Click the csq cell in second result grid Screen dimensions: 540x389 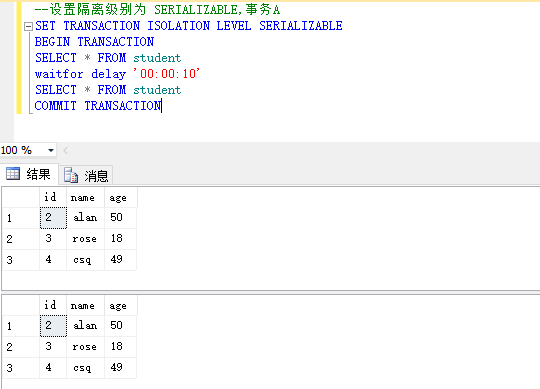pos(85,368)
